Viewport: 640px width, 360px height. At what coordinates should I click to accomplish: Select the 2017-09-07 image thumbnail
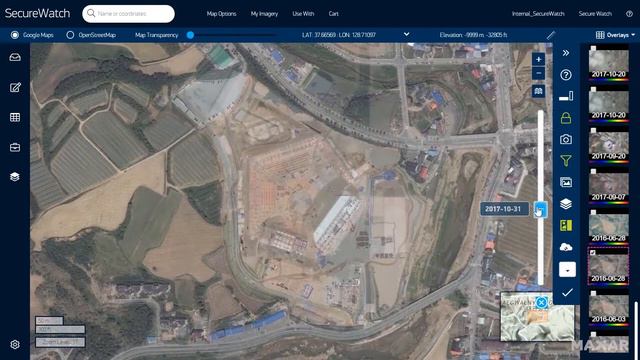click(x=609, y=187)
